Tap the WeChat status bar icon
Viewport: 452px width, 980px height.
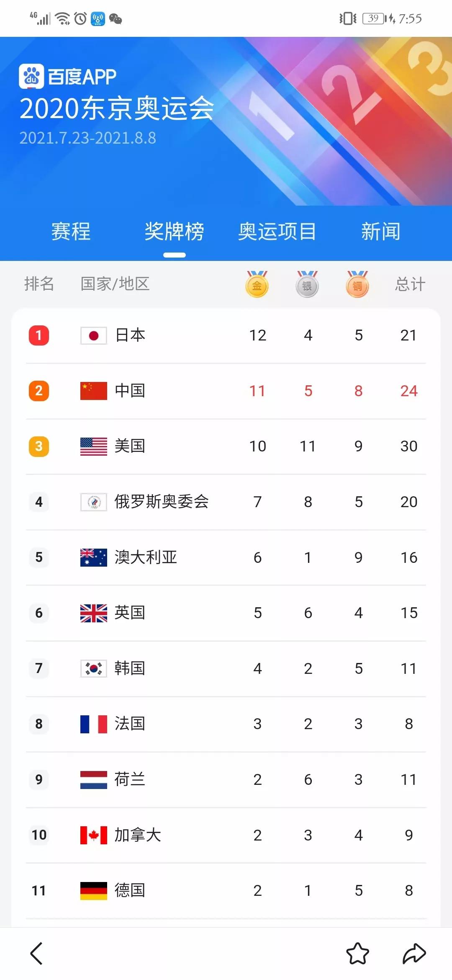click(116, 19)
